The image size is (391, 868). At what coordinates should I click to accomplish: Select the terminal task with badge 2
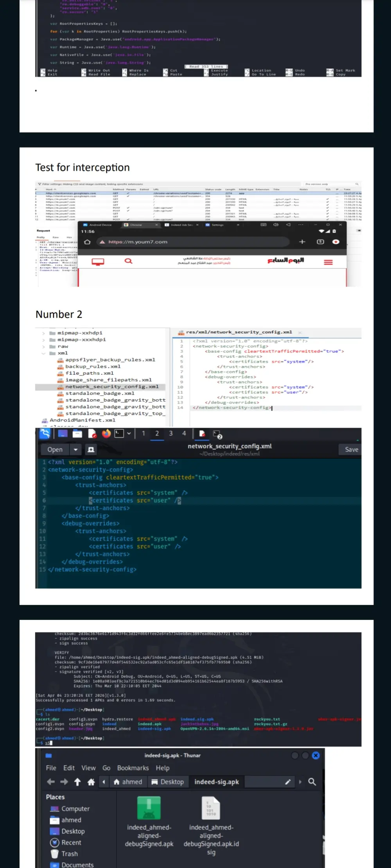pos(217,434)
